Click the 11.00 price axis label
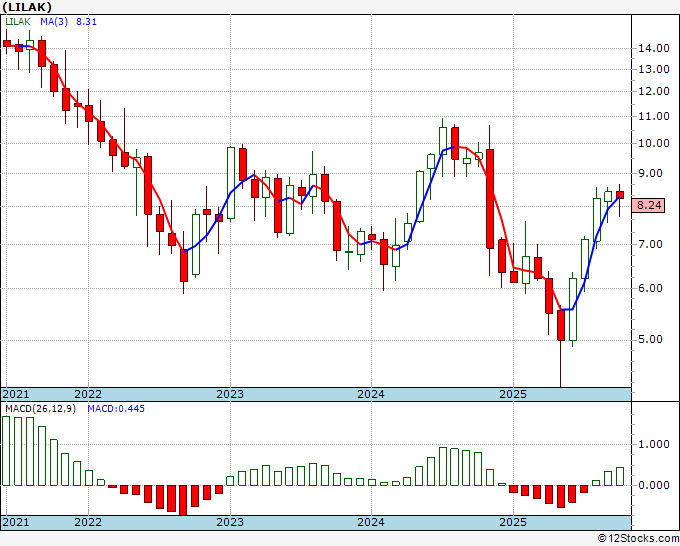Image resolution: width=680 pixels, height=546 pixels. pyautogui.click(x=654, y=116)
